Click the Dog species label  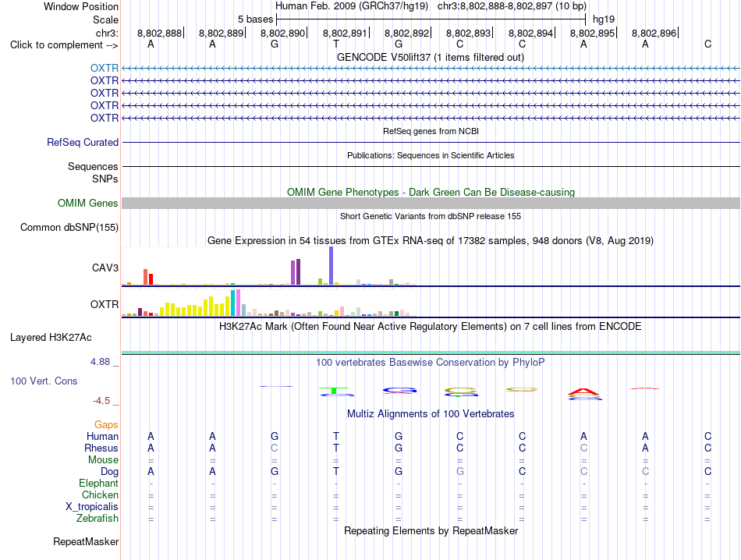coord(109,471)
